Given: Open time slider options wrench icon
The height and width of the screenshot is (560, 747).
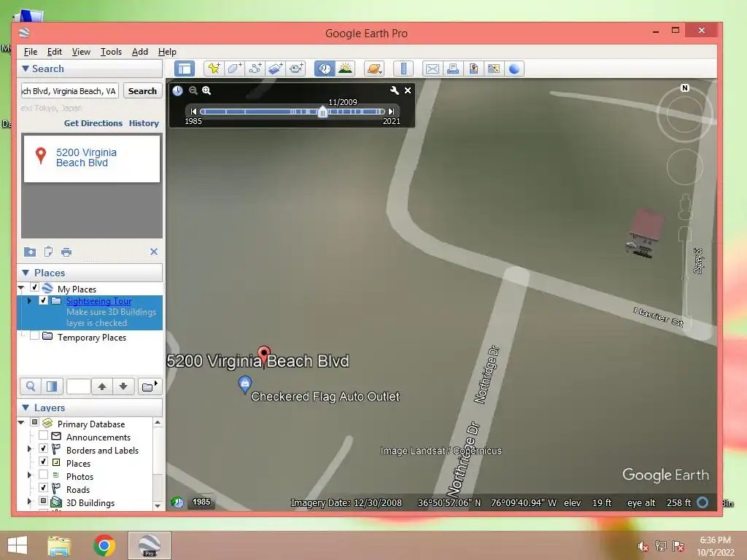Looking at the screenshot, I should pos(394,90).
